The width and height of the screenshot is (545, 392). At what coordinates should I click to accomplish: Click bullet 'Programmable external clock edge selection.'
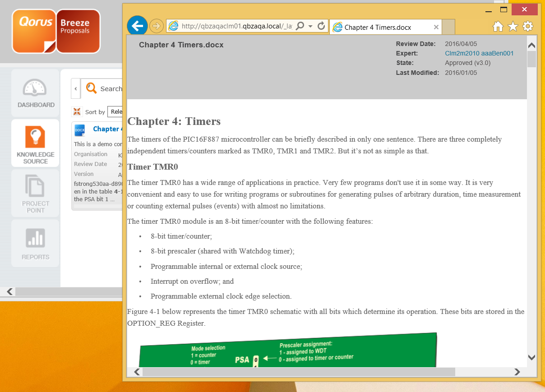221,296
